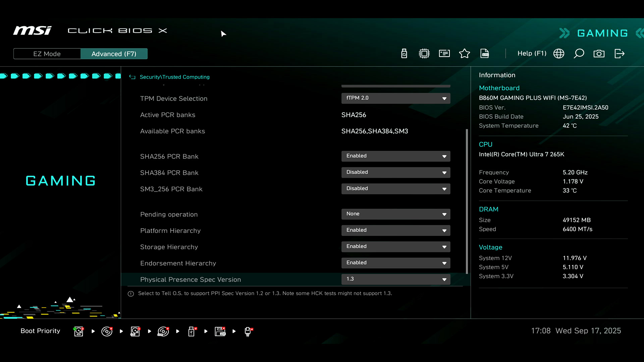The image size is (644, 362).
Task: Click the language globe icon
Action: (559, 54)
